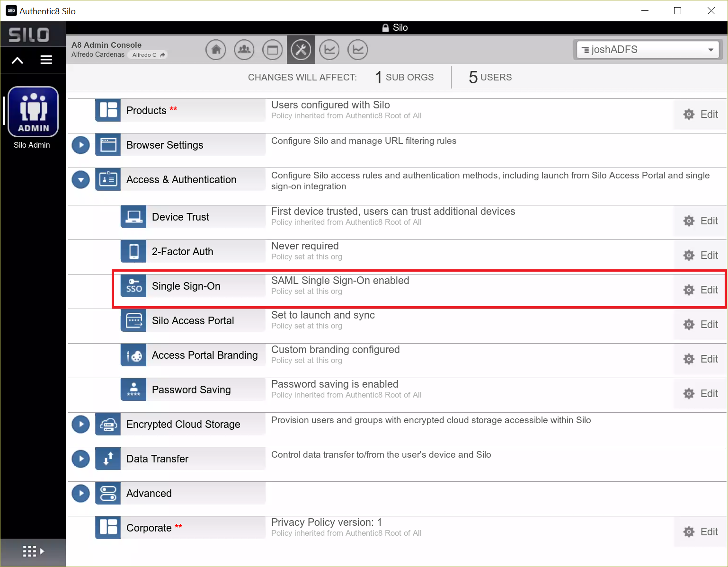Click the Silo Access Portal icon
Viewport: 728px width, 567px height.
[x=134, y=320]
